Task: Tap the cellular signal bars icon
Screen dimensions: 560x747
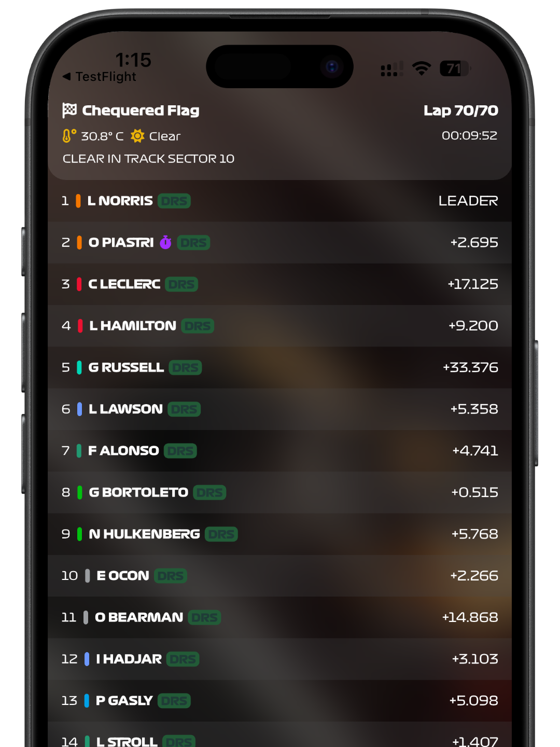Action: [x=392, y=68]
